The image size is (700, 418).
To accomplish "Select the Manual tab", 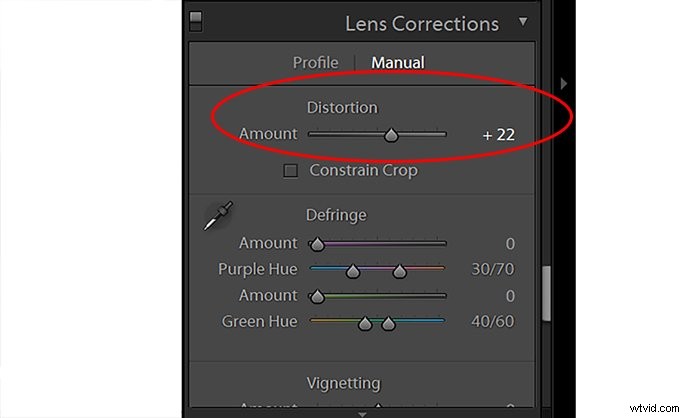I will click(x=398, y=62).
